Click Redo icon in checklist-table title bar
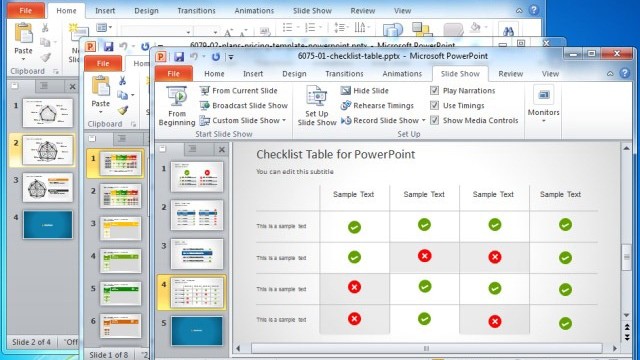640x360 pixels. [x=216, y=57]
